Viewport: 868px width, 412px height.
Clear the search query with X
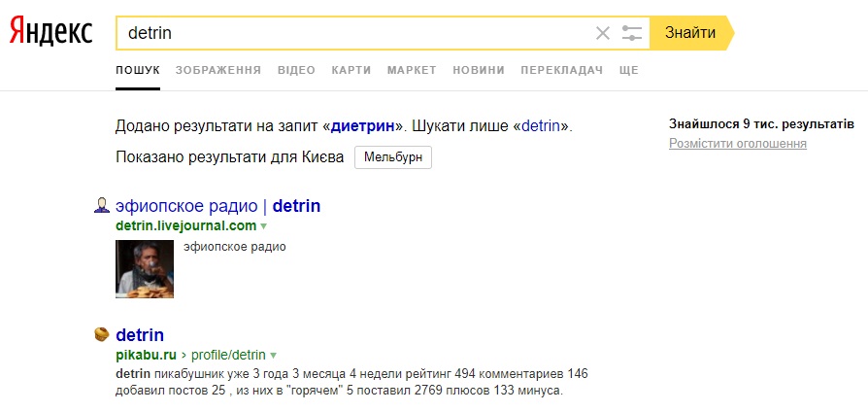[602, 33]
